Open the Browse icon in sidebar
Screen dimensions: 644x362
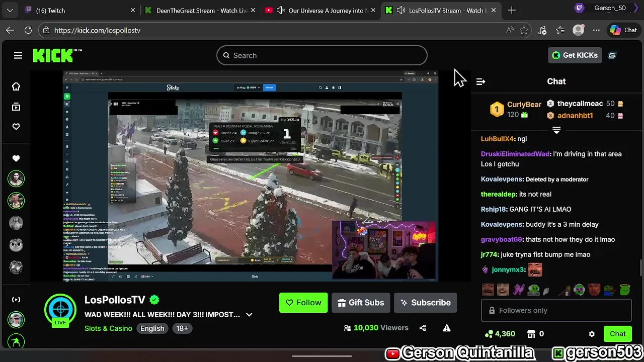click(16, 107)
